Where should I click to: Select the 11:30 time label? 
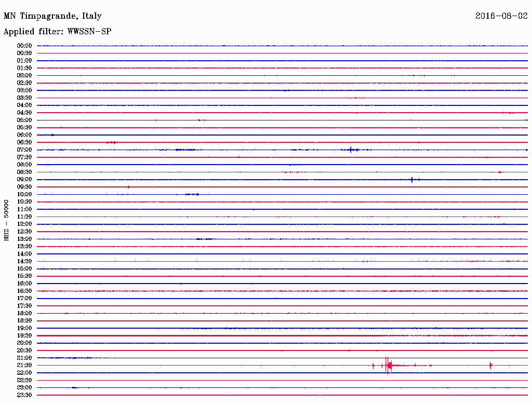[24, 217]
